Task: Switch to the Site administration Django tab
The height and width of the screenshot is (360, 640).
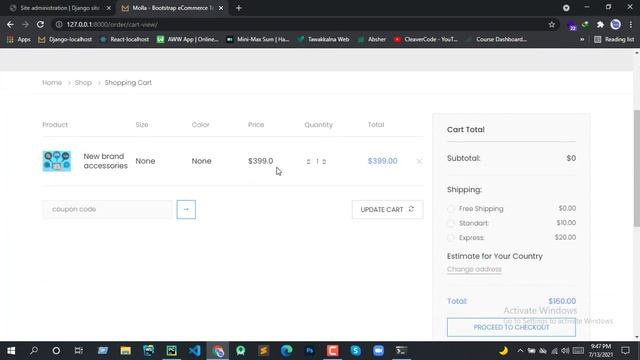Action: click(60, 8)
